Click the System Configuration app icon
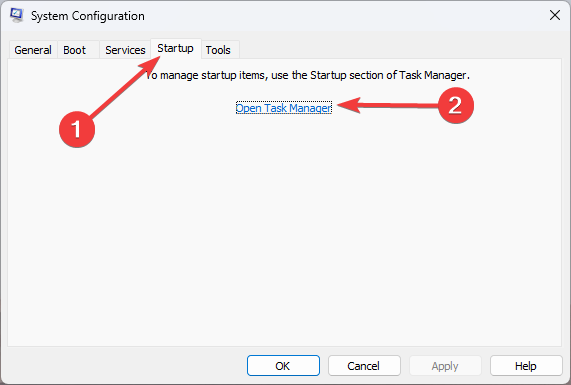 click(16, 15)
